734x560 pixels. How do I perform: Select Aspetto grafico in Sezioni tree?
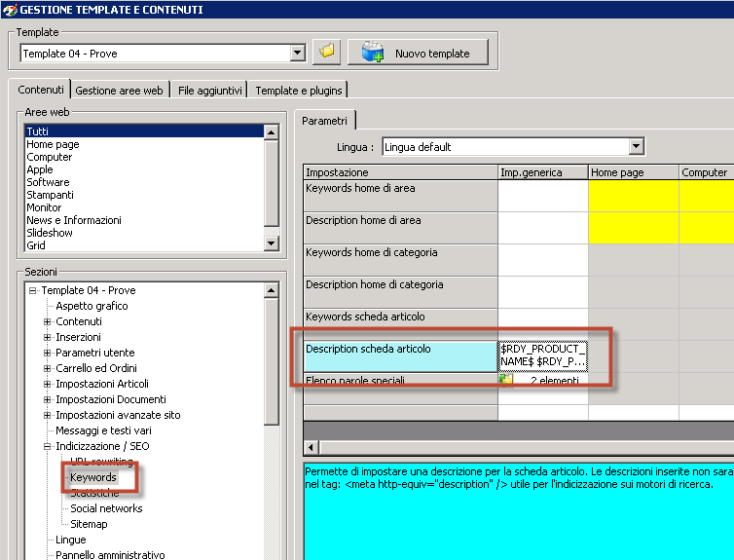click(x=92, y=306)
